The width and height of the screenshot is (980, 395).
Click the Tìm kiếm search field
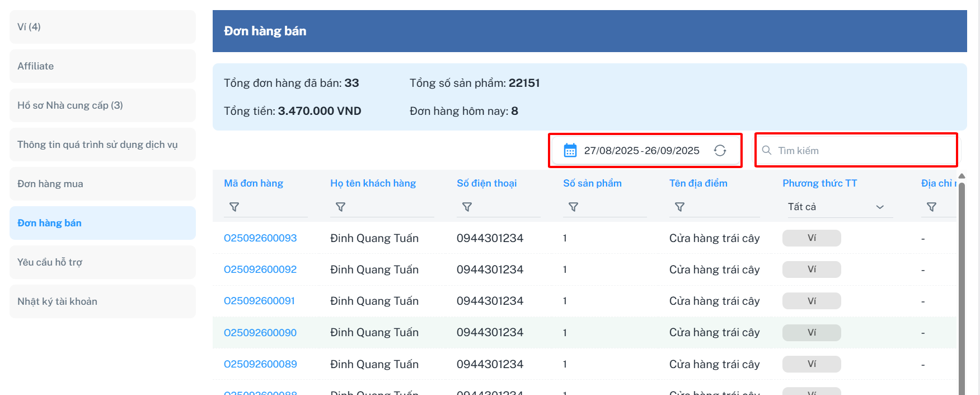[862, 151]
